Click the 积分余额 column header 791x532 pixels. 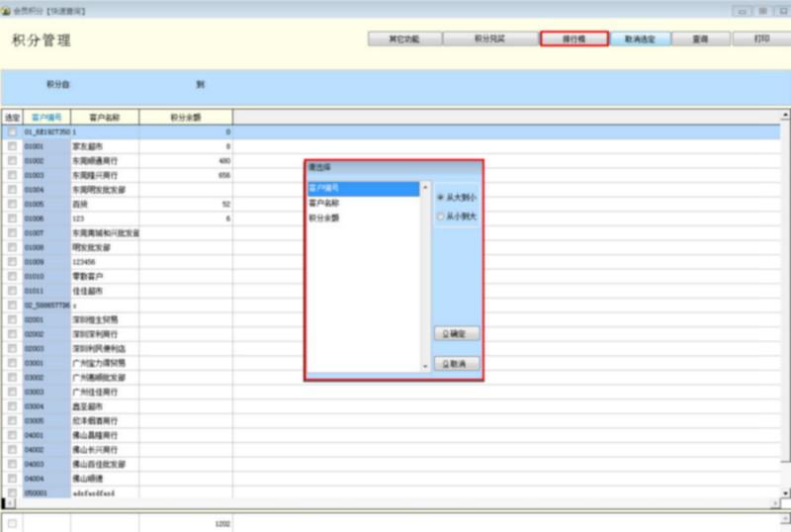(185, 117)
